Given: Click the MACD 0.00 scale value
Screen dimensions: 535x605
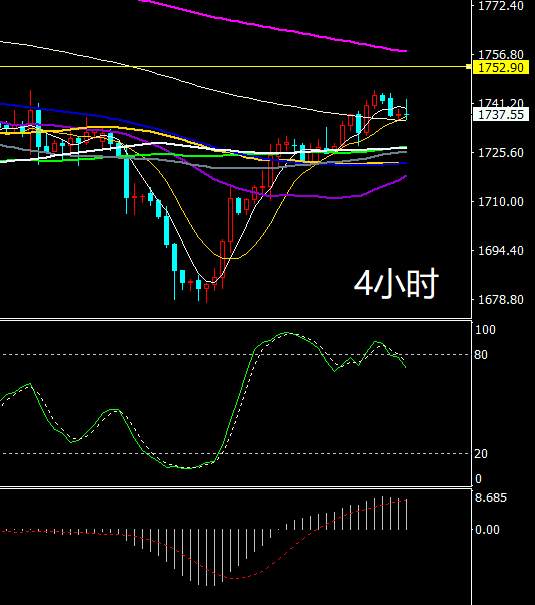Looking at the screenshot, I should (487, 529).
